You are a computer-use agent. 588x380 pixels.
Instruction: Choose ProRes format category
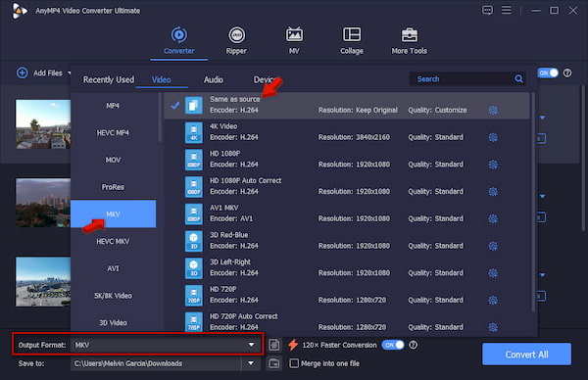113,187
